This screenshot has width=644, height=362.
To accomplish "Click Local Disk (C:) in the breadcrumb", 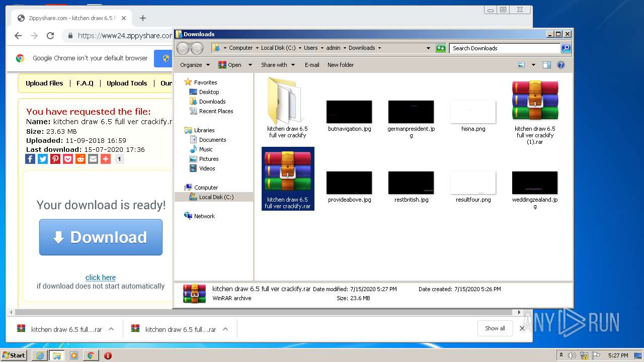I will pos(278,48).
